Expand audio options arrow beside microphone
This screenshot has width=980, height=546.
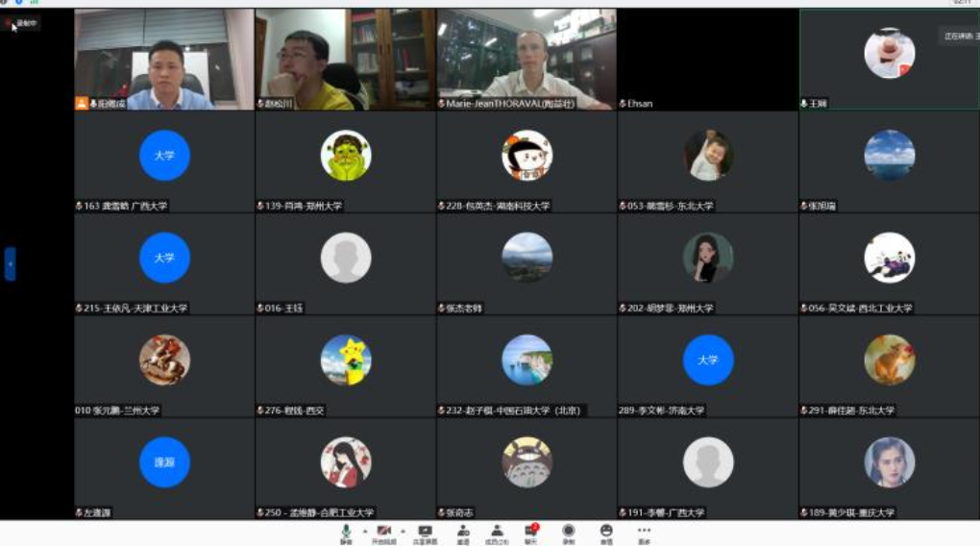pyautogui.click(x=364, y=530)
